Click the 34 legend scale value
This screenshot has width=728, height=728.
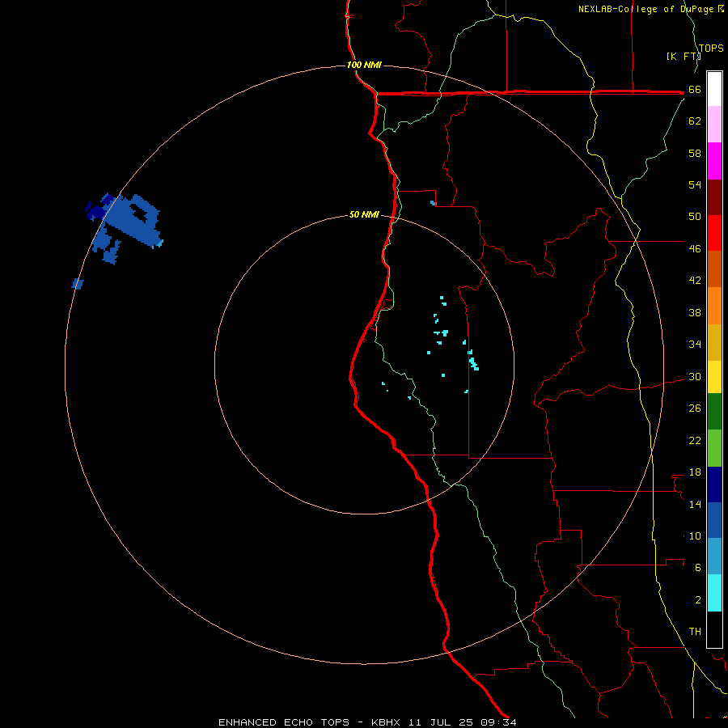pos(695,345)
